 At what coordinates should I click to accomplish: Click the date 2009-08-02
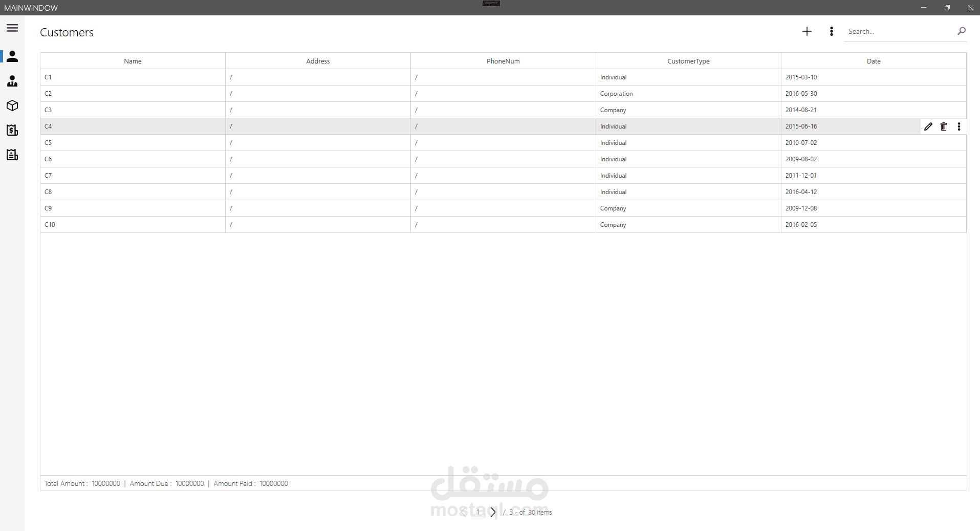[x=801, y=159]
